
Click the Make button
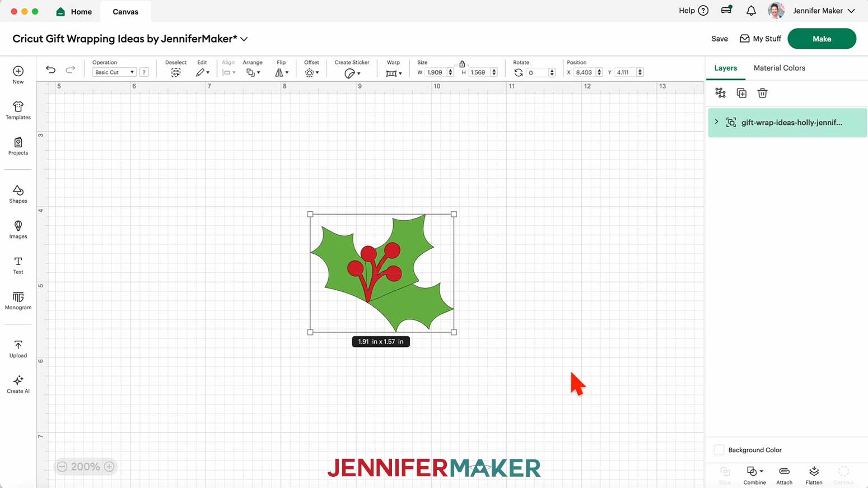click(x=822, y=39)
